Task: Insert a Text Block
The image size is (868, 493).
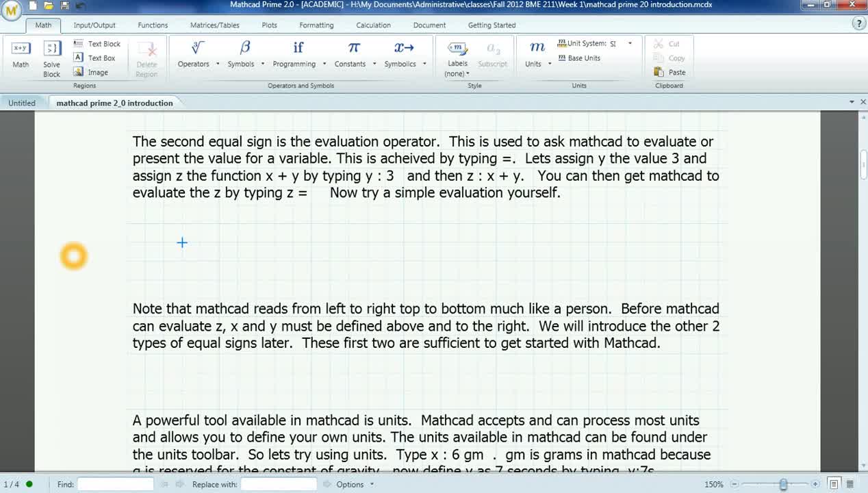Action: coord(97,43)
